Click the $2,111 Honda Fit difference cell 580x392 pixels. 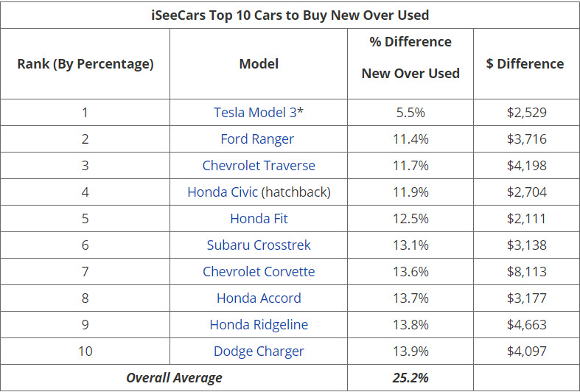(x=525, y=219)
